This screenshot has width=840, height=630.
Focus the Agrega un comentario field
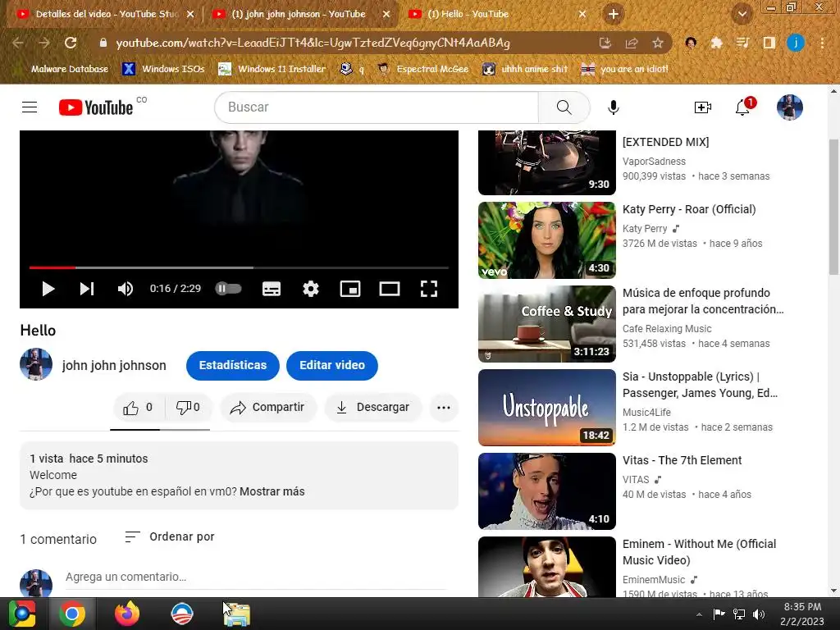pos(256,577)
